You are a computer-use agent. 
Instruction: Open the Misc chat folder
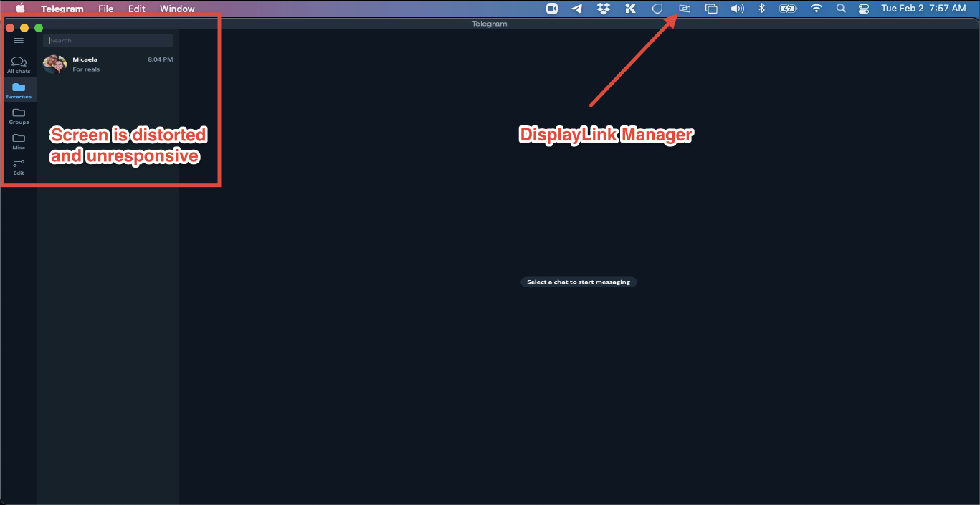click(19, 140)
